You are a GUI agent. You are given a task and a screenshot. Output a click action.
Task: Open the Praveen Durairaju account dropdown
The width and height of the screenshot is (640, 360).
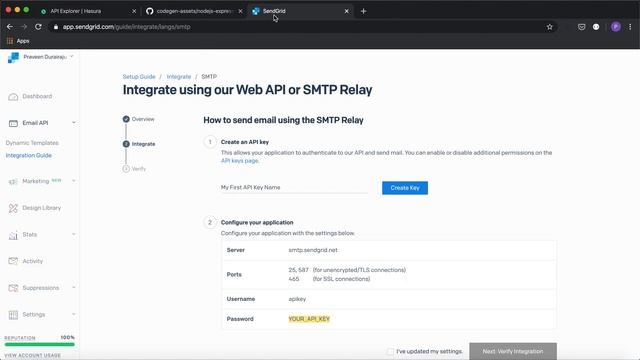coord(48,57)
